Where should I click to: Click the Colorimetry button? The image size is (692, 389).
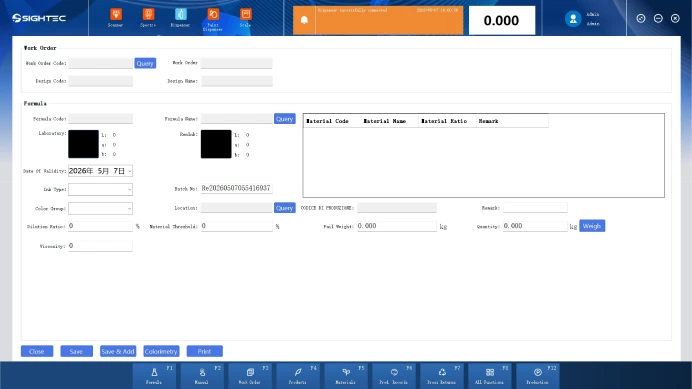click(x=161, y=351)
